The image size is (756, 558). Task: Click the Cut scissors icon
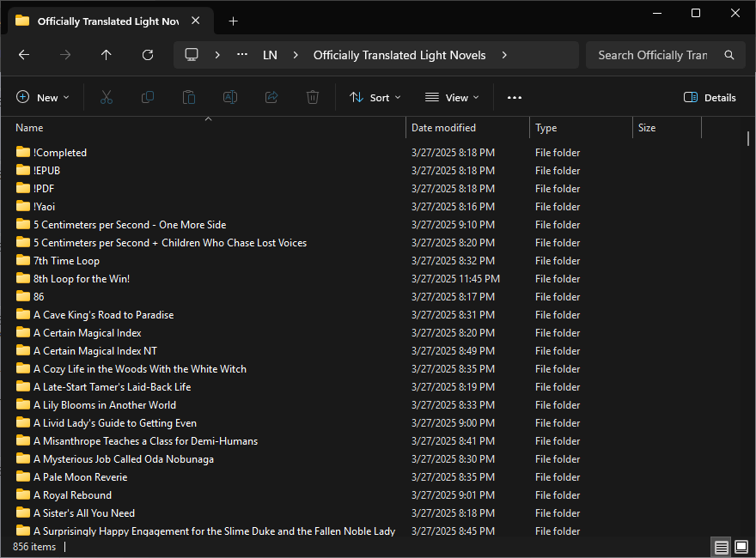click(x=107, y=98)
